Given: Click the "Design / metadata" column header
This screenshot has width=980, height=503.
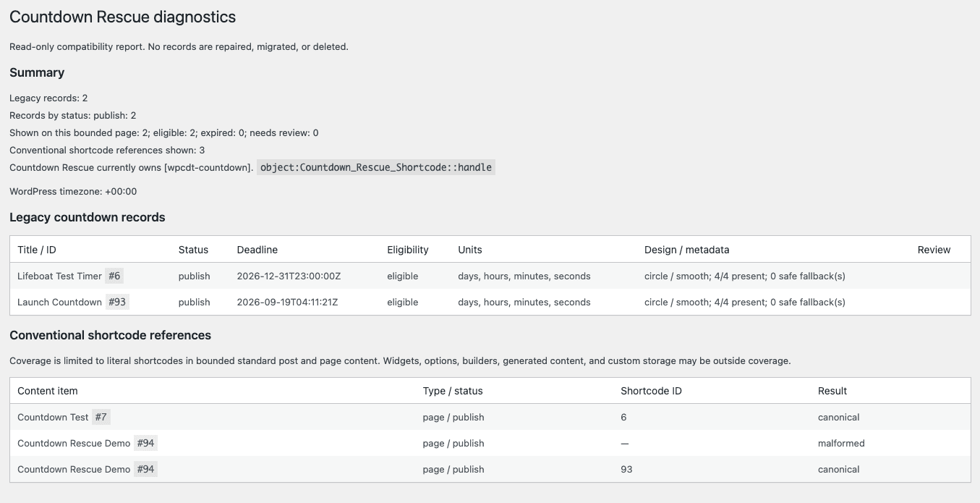Looking at the screenshot, I should click(687, 250).
